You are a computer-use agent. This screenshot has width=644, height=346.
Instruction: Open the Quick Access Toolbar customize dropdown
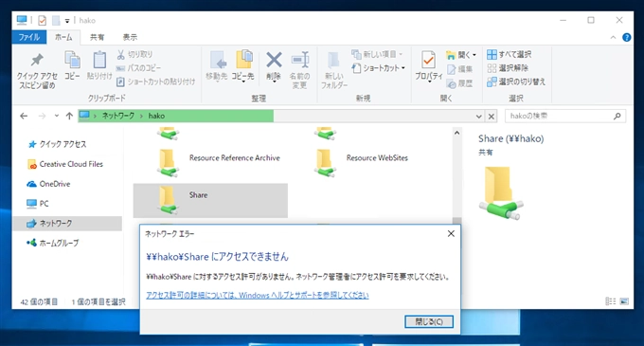(x=67, y=21)
